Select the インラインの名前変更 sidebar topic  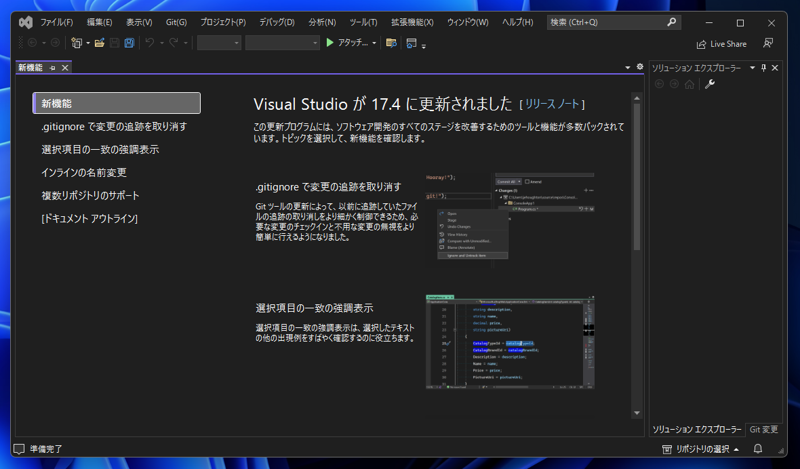coord(84,172)
